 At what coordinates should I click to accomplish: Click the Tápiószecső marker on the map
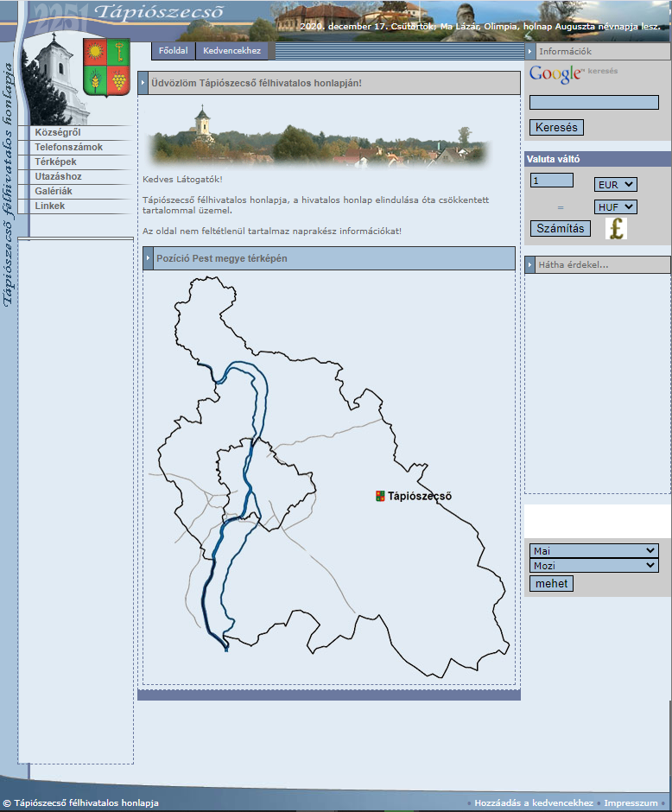pos(380,496)
